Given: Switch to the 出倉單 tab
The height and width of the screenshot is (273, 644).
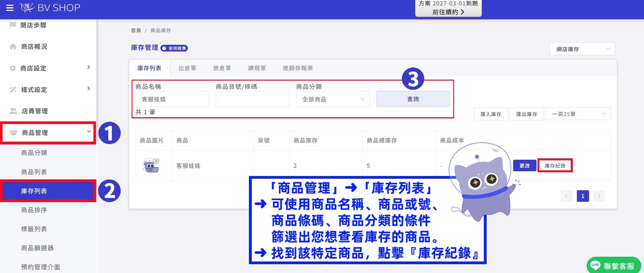Looking at the screenshot, I should (187, 68).
